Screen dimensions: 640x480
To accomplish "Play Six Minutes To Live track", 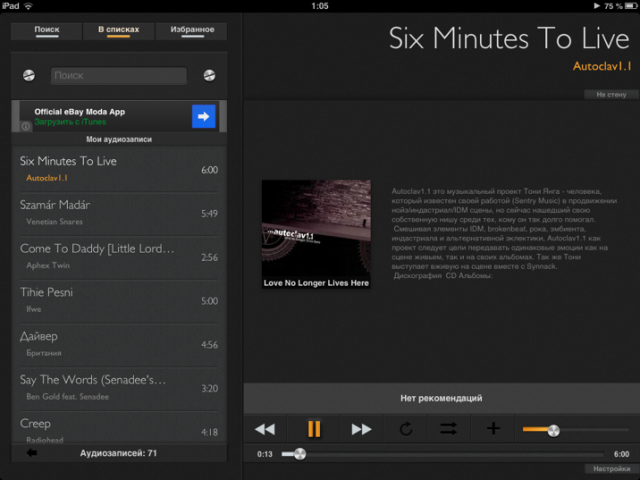I will [119, 169].
